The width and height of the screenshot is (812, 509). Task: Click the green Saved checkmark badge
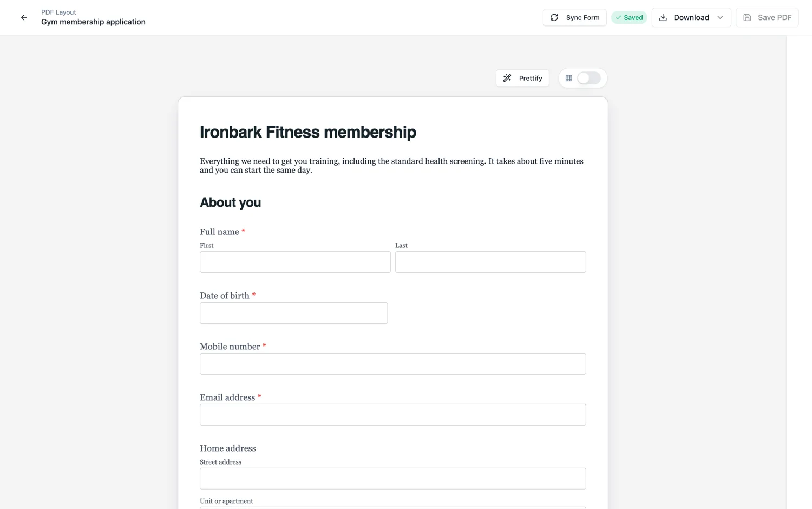coord(629,17)
